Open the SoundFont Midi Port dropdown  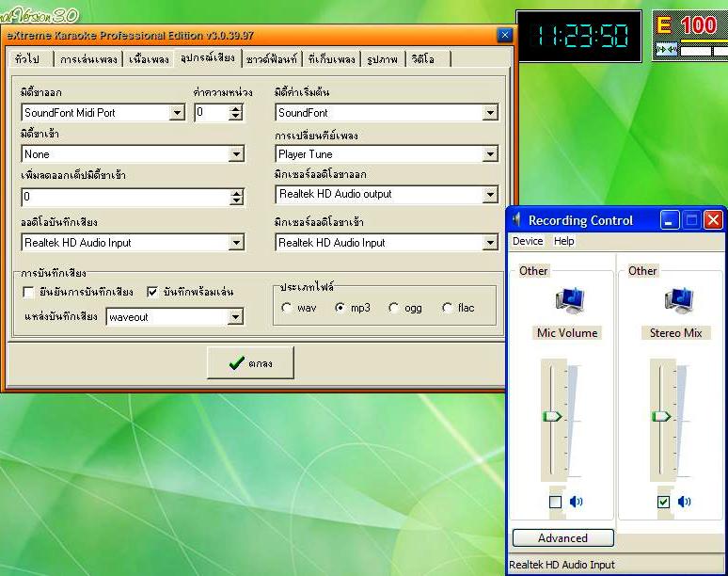(177, 112)
